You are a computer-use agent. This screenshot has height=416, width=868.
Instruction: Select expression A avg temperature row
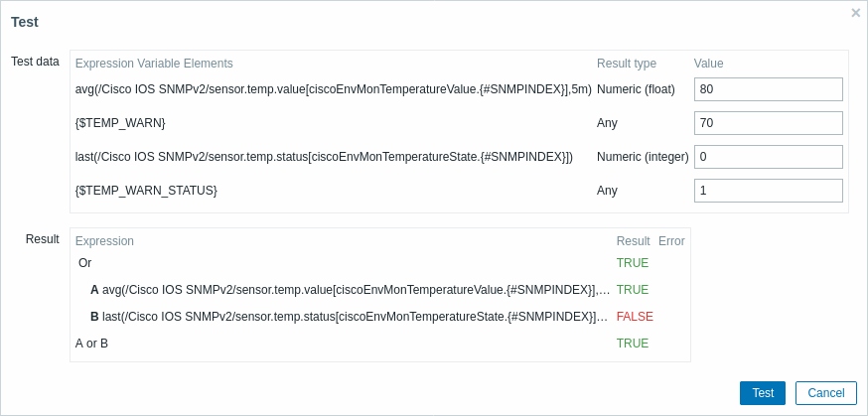point(350,290)
